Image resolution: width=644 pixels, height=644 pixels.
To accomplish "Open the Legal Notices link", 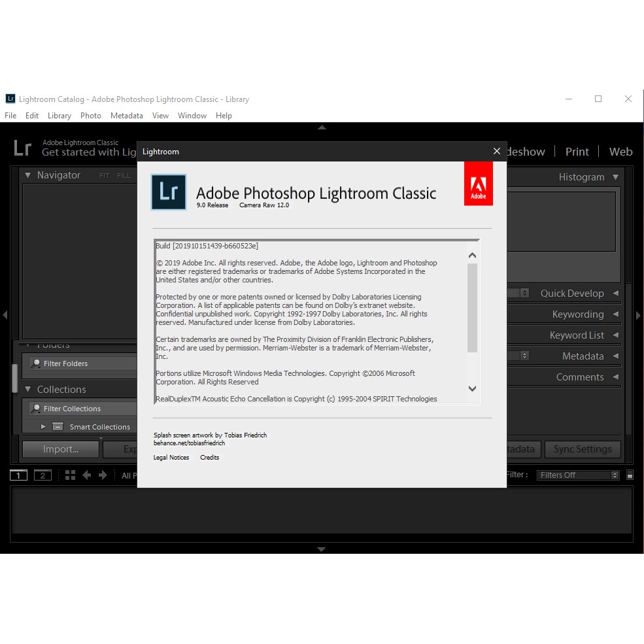I will click(x=171, y=458).
